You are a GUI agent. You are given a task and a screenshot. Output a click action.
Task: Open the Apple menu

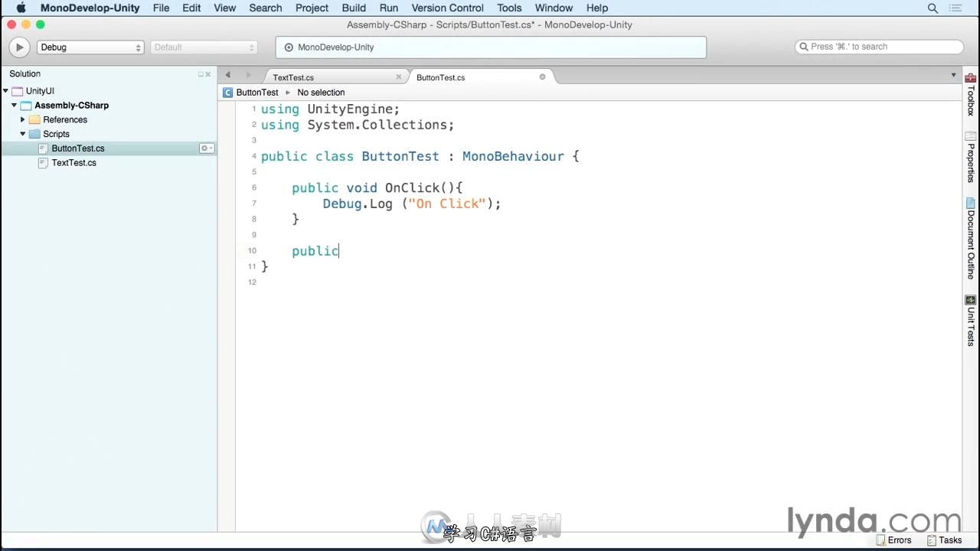[21, 8]
